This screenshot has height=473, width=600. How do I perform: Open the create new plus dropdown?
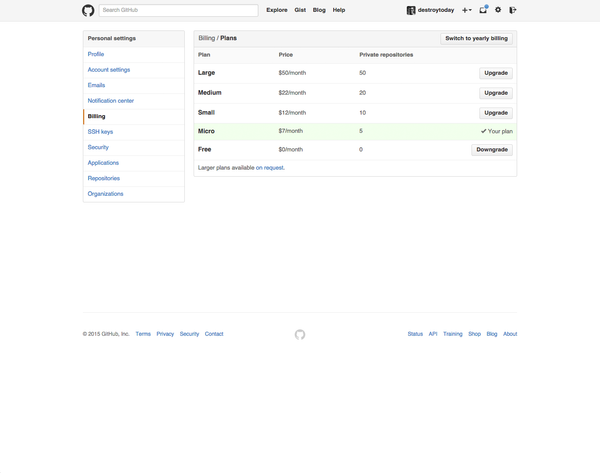tap(466, 10)
